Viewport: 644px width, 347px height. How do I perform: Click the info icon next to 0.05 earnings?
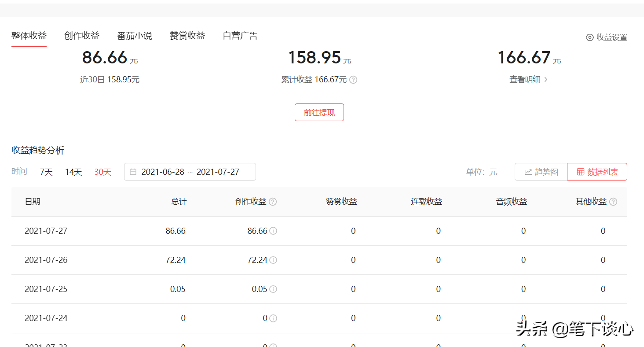(x=273, y=289)
